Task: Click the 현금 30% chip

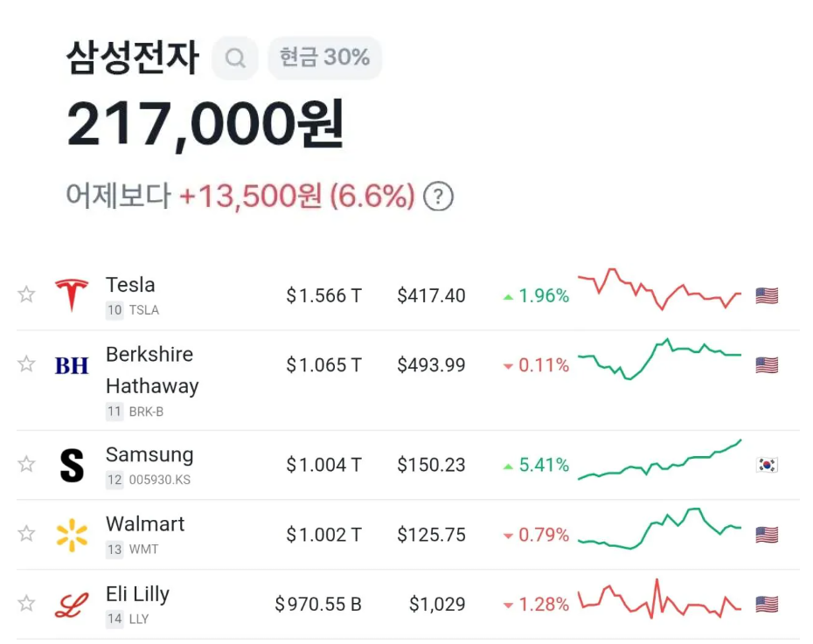Action: click(324, 58)
